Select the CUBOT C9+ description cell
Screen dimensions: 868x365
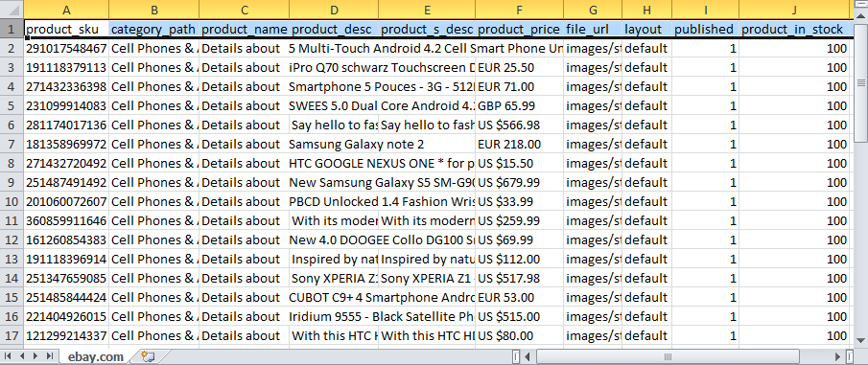334,298
